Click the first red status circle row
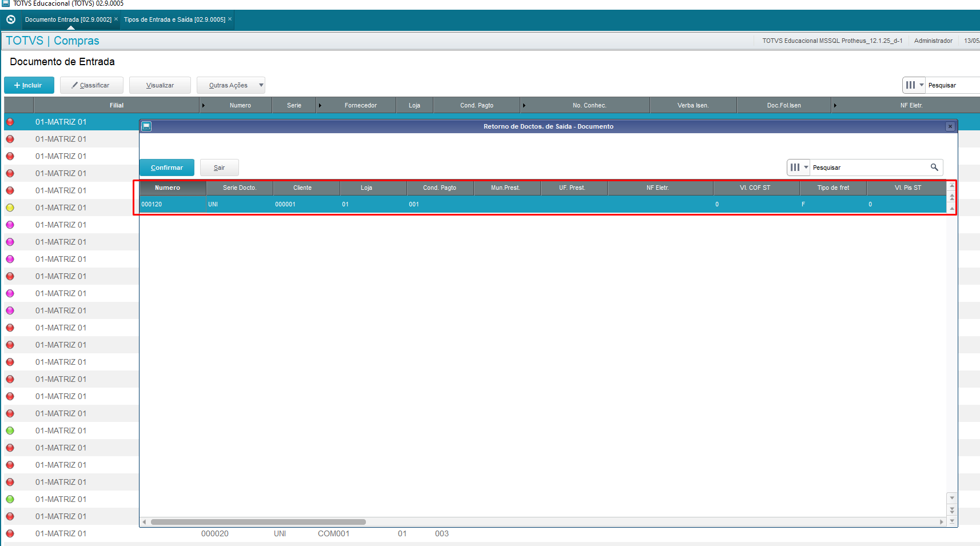The width and height of the screenshot is (980, 546). (x=10, y=122)
